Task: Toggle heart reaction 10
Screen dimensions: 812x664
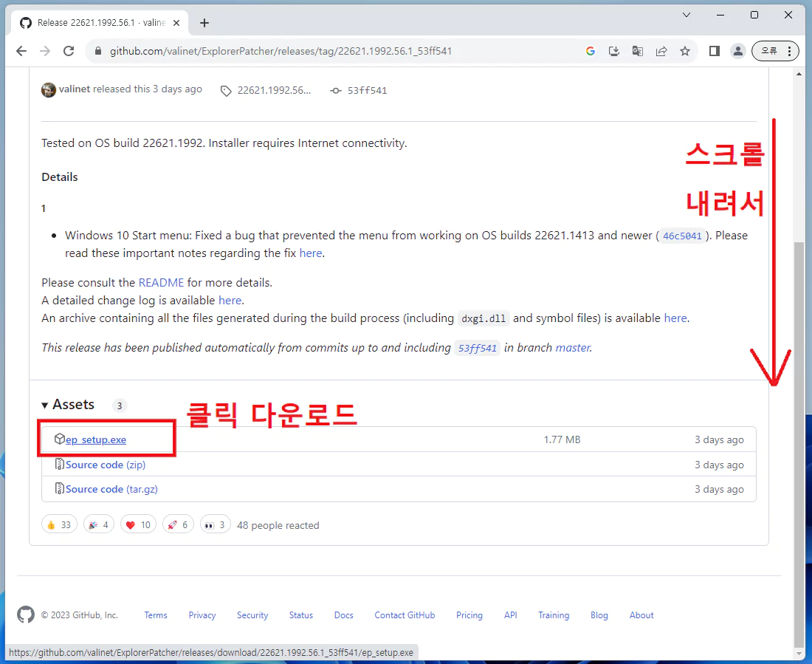Action: [x=138, y=524]
